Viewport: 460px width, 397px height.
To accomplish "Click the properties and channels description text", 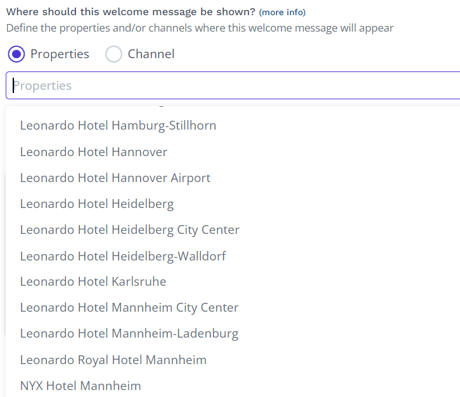I will coord(200,28).
